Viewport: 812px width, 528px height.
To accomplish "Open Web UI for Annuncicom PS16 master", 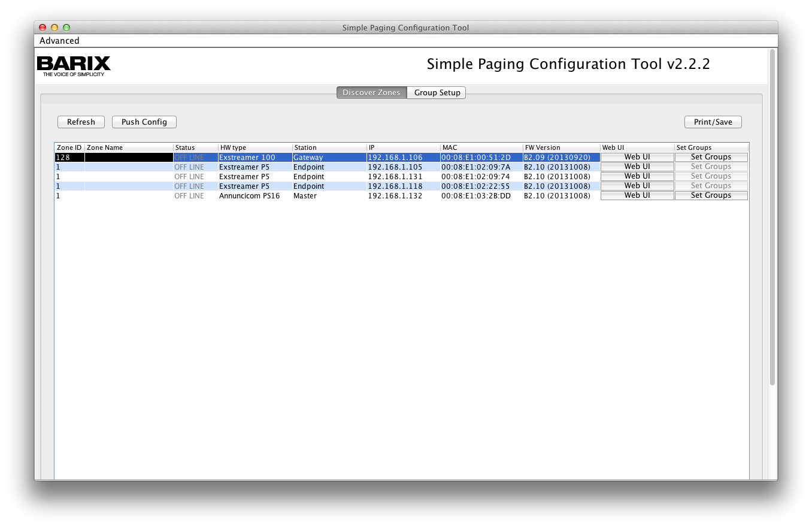I will [x=637, y=195].
